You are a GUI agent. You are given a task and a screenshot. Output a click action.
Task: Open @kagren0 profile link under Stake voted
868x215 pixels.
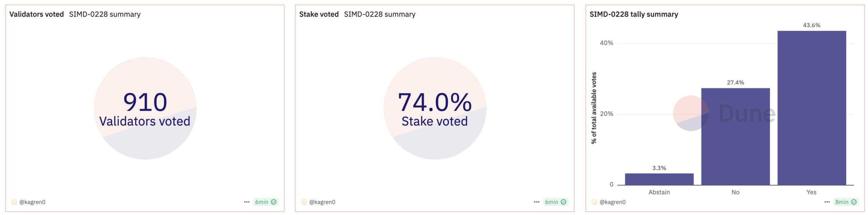click(322, 202)
